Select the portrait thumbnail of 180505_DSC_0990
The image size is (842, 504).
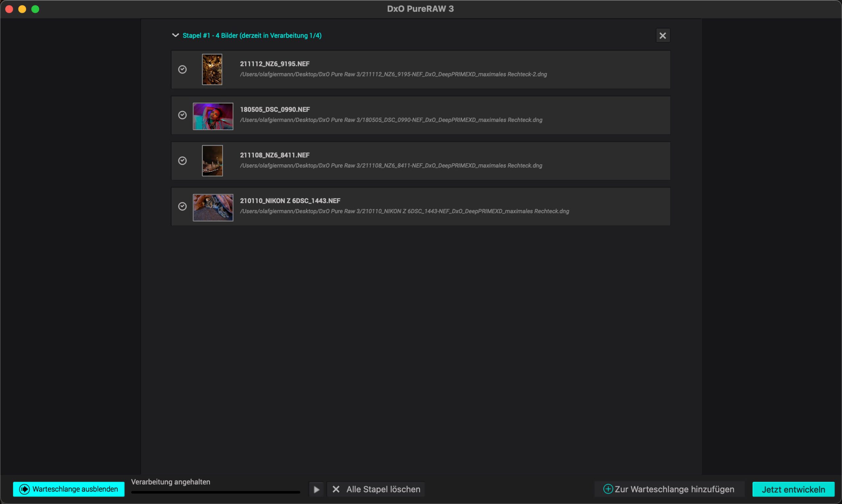(x=213, y=116)
